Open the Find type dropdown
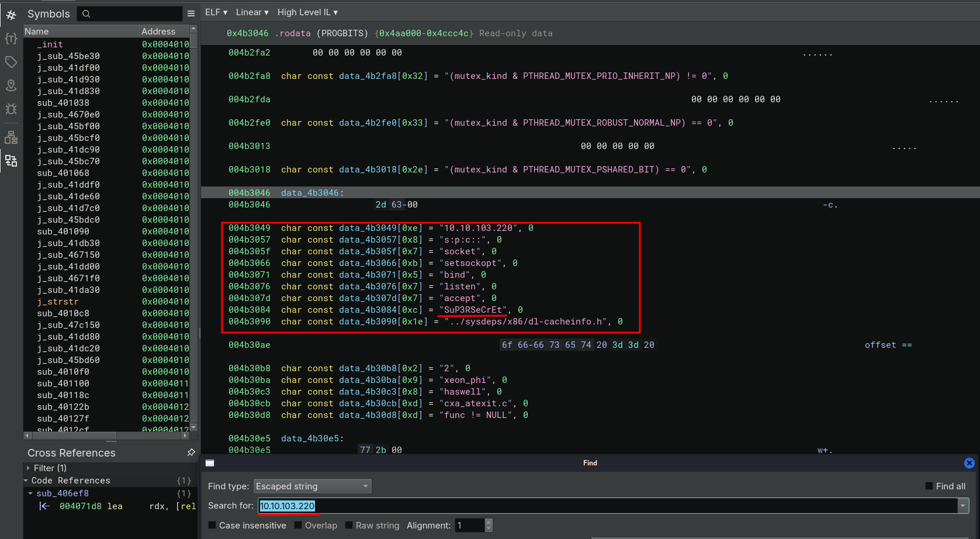Image resolution: width=980 pixels, height=539 pixels. pyautogui.click(x=313, y=486)
